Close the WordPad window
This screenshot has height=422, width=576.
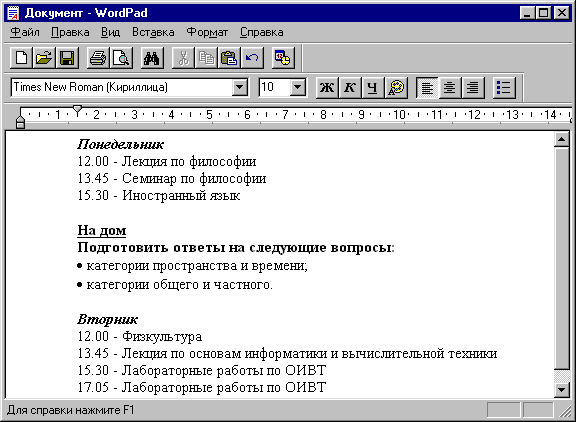tap(562, 13)
